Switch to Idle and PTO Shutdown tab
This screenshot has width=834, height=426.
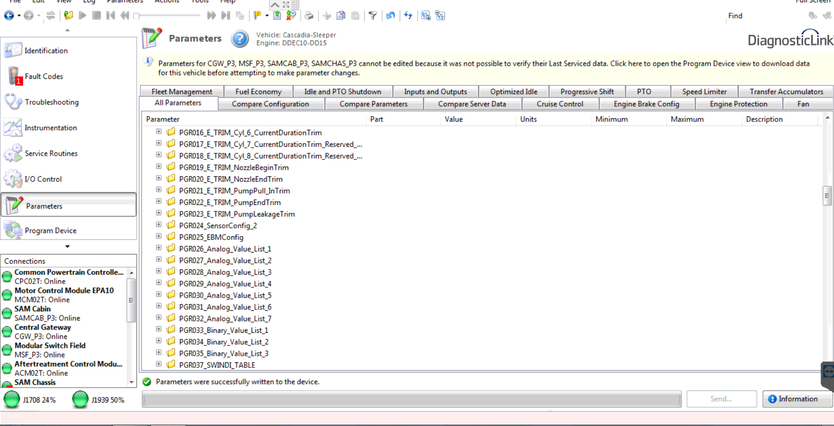343,91
